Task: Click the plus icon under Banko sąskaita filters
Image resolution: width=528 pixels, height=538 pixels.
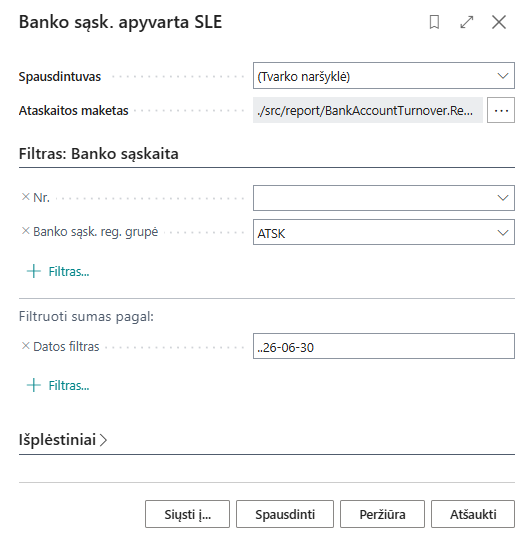Action: tap(34, 271)
